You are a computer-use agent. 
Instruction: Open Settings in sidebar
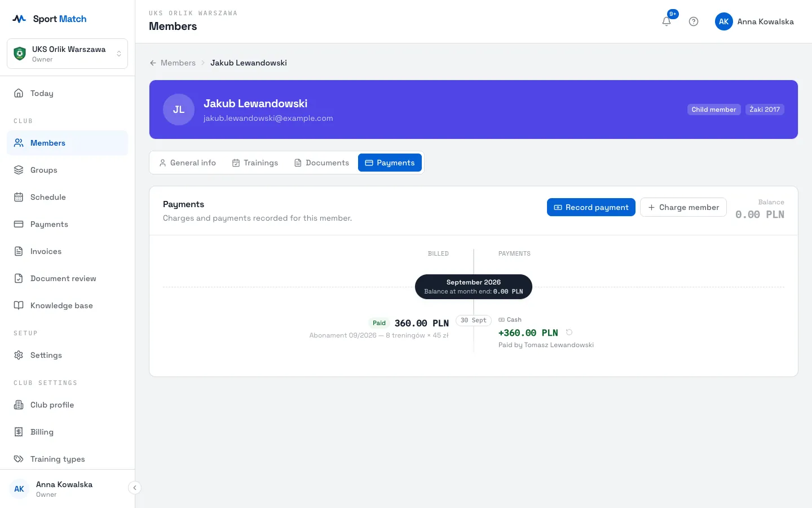click(67, 355)
